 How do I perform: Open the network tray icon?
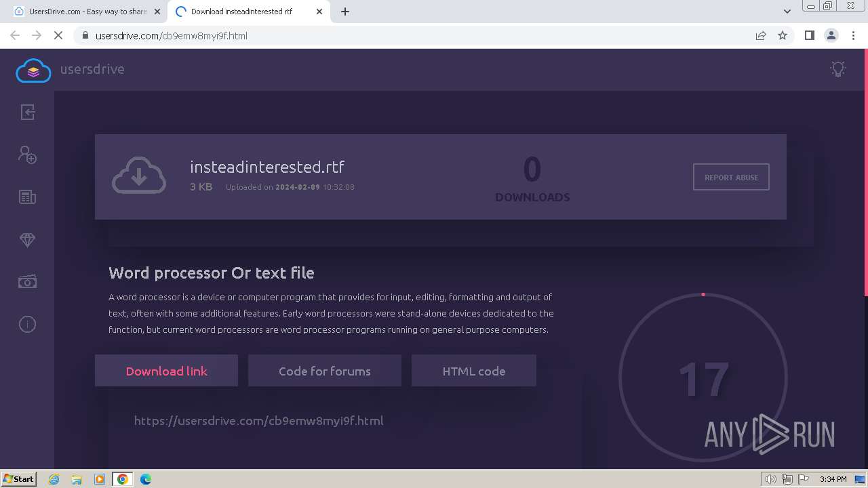[x=787, y=479]
